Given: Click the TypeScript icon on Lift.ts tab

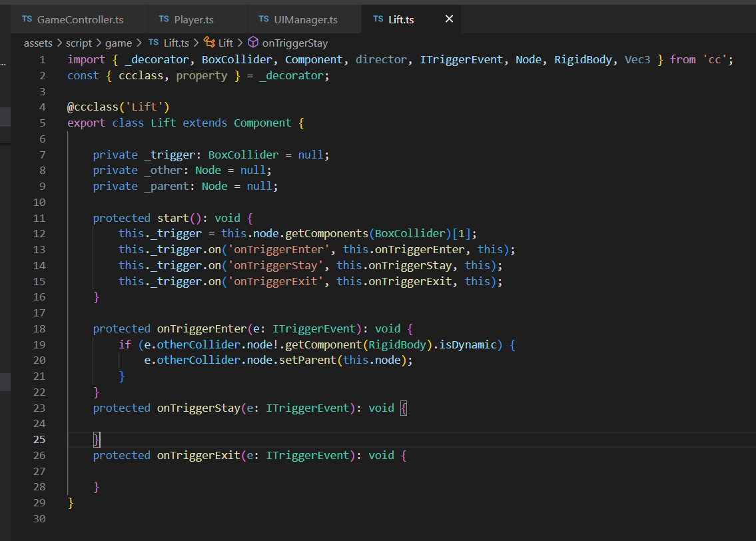Looking at the screenshot, I should (x=378, y=19).
